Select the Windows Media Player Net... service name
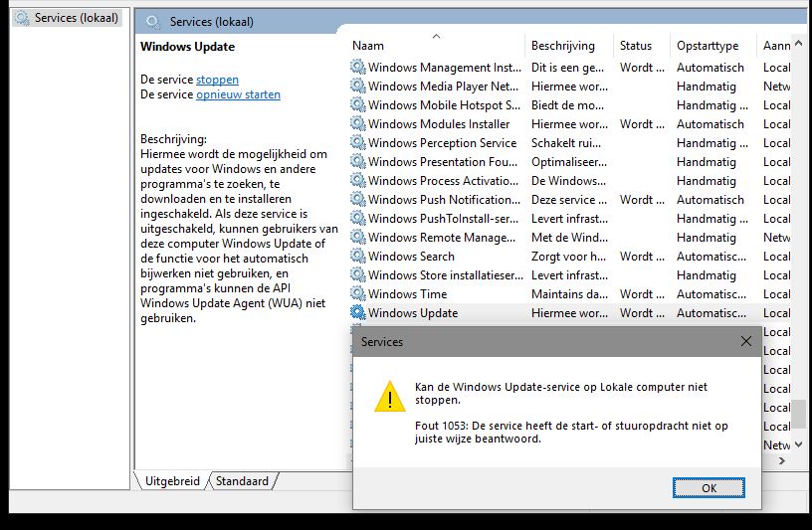The image size is (812, 530). tap(443, 87)
